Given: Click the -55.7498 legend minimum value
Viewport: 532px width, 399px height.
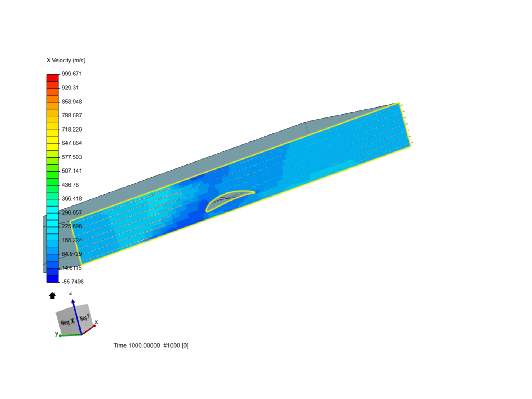Looking at the screenshot, I should click(x=73, y=282).
